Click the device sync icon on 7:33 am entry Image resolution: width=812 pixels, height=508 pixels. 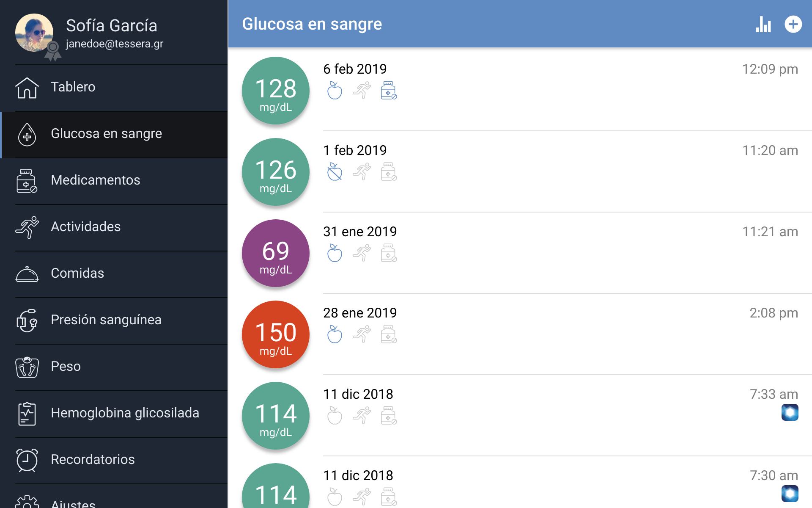790,412
